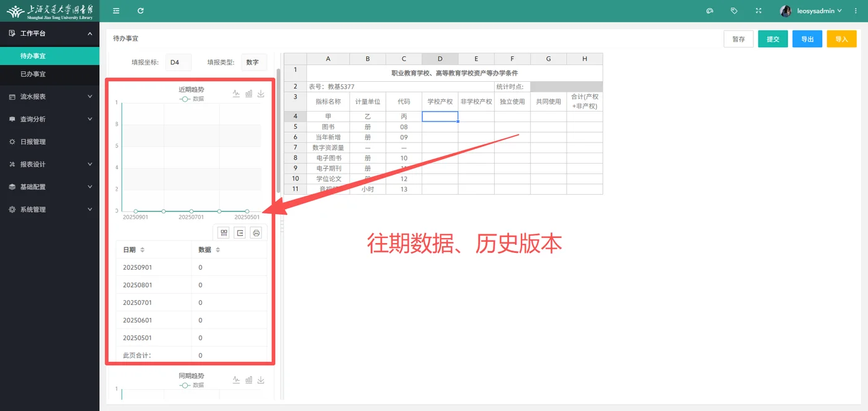
Task: Open the vertical three-dot more menu
Action: (x=854, y=11)
